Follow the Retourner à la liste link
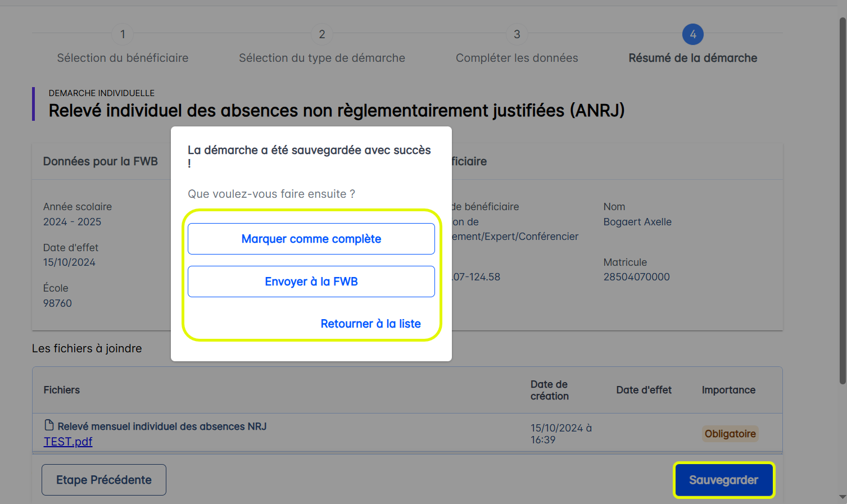 pos(370,324)
